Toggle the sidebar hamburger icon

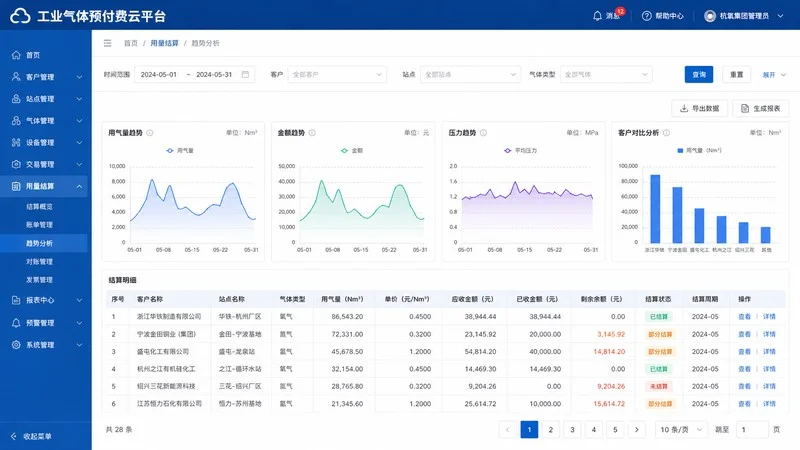pos(107,43)
